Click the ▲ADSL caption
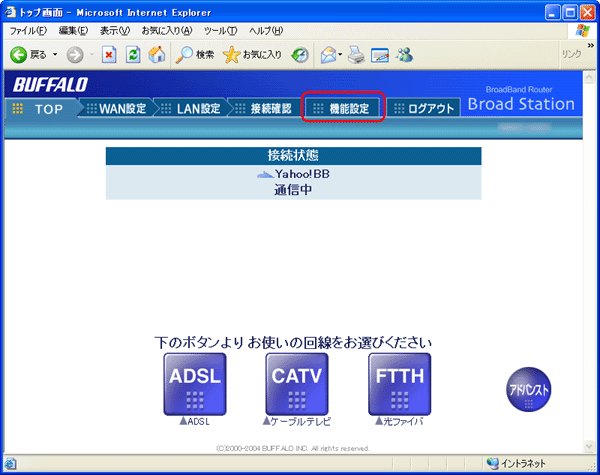The height and width of the screenshot is (475, 600). 195,421
